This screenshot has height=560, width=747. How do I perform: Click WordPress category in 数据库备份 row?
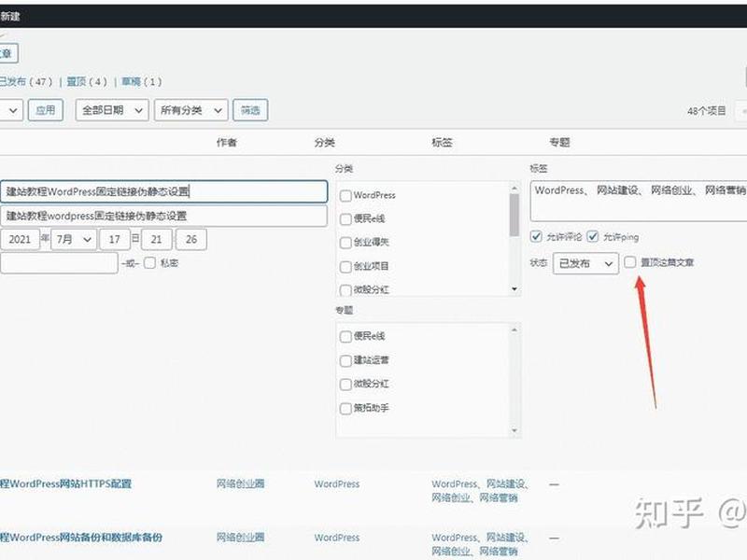coord(337,538)
